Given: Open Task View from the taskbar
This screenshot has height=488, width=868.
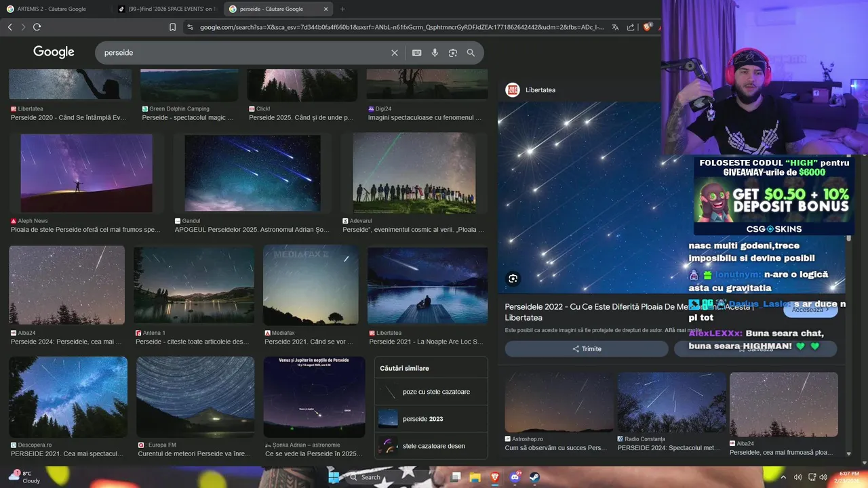Looking at the screenshot, I should 456,477.
